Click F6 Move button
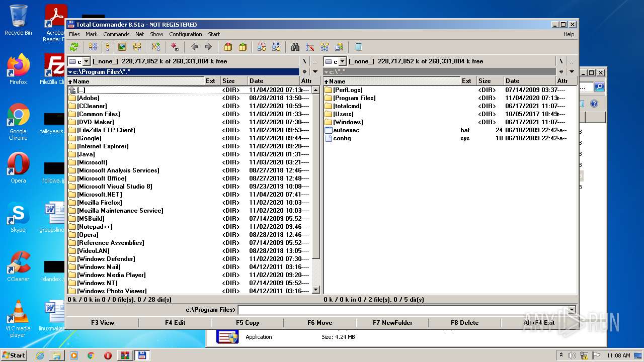The height and width of the screenshot is (362, 644). click(320, 323)
